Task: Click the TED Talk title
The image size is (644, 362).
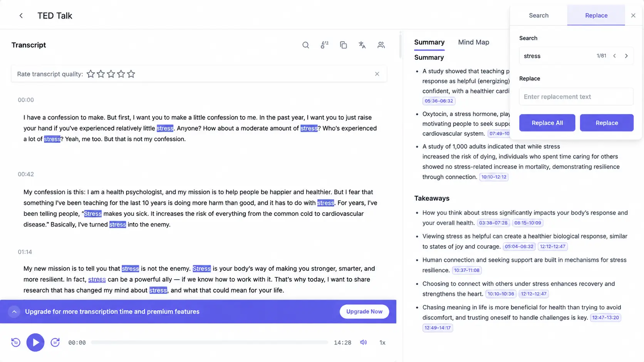Action: click(x=55, y=16)
